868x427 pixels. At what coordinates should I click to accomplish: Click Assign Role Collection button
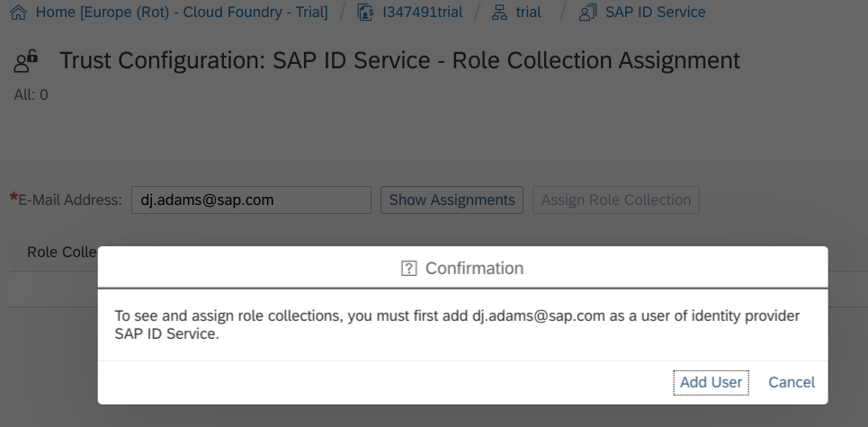pos(616,200)
